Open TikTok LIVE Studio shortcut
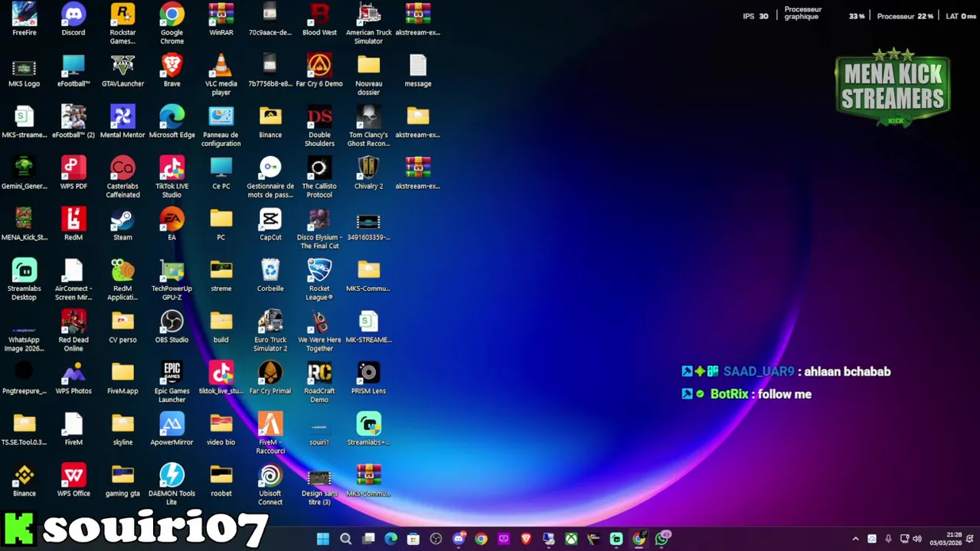This screenshot has height=551, width=980. point(171,177)
